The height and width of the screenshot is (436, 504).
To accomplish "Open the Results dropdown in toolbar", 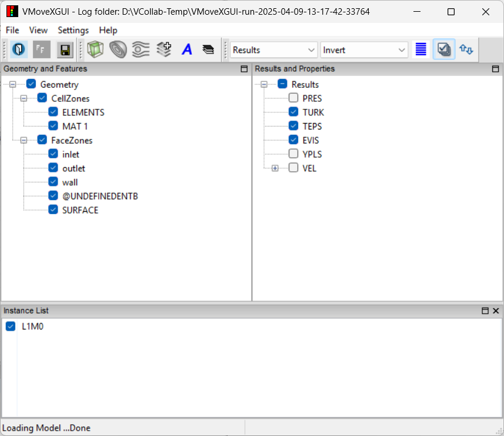I will [x=273, y=50].
